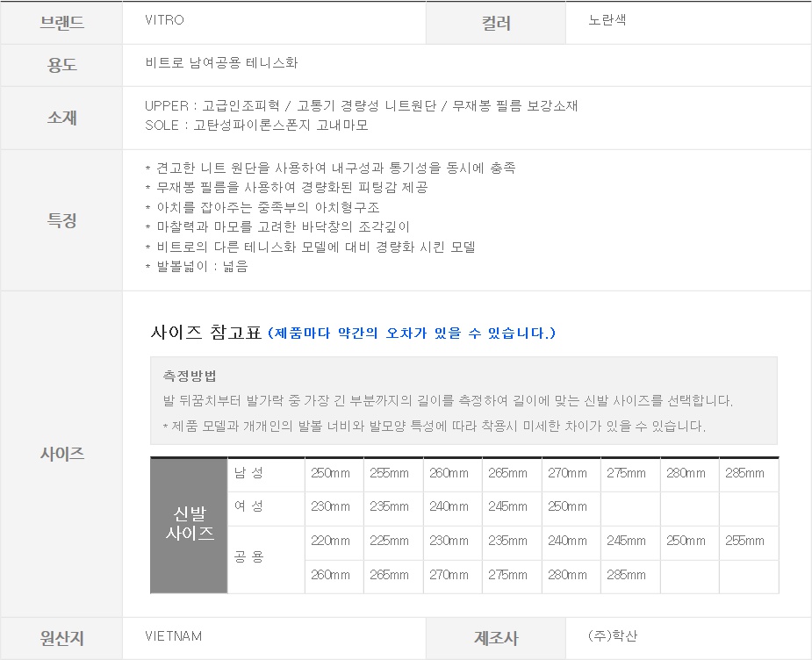Click the VIETNAM origin value
This screenshot has height=660, width=812.
pyautogui.click(x=173, y=635)
